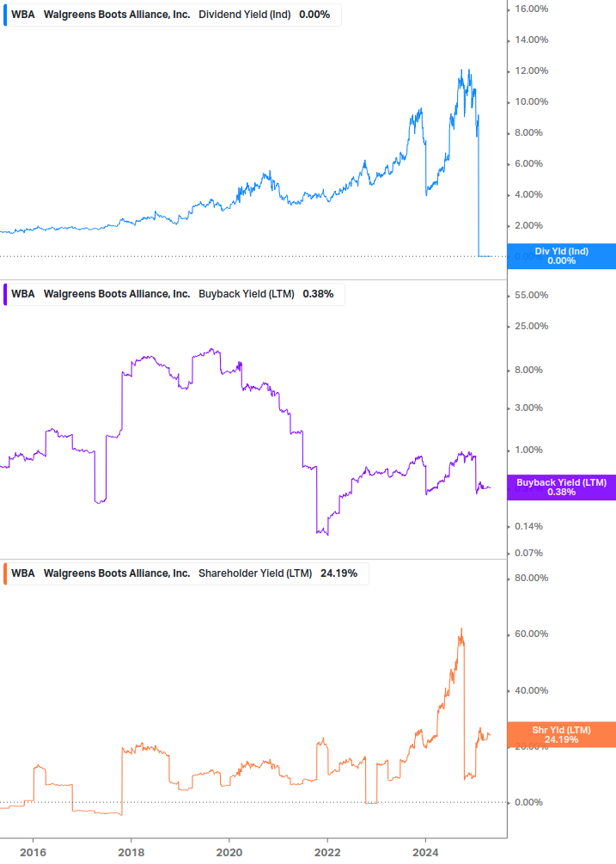The image size is (616, 864).
Task: Click the 4.00% dividend yield axis label
Action: [x=528, y=194]
